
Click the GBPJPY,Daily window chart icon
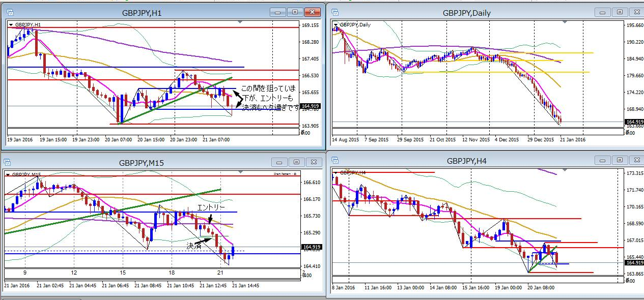click(x=336, y=12)
